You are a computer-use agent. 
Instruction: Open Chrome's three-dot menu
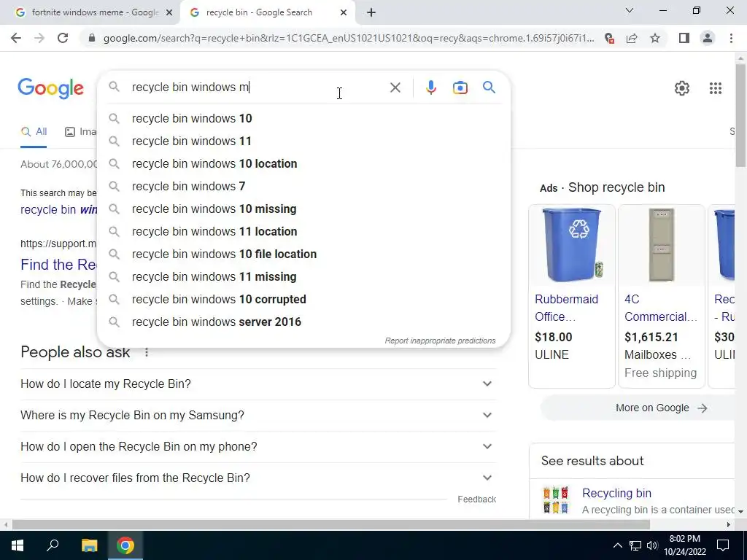click(731, 38)
